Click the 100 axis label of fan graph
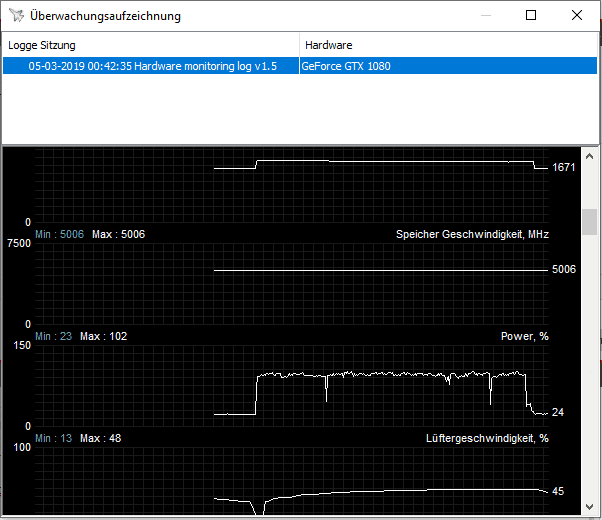Viewport: 602px width, 520px height. tap(22, 447)
